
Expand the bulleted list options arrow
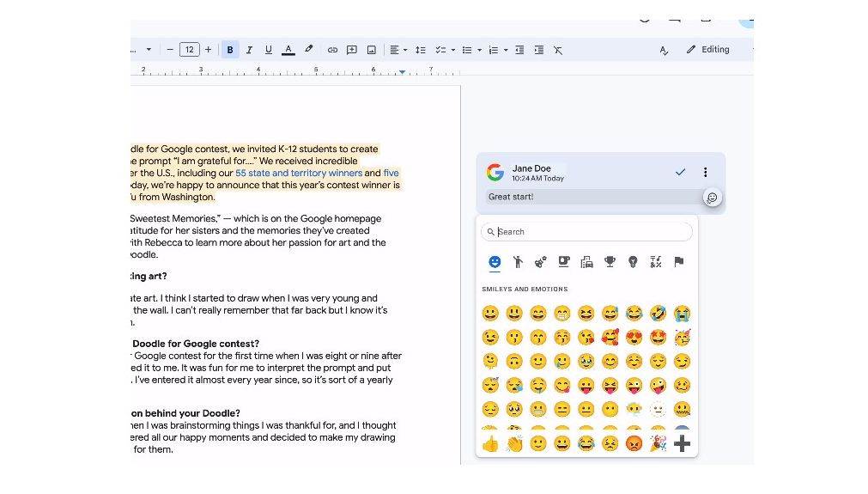click(x=479, y=50)
